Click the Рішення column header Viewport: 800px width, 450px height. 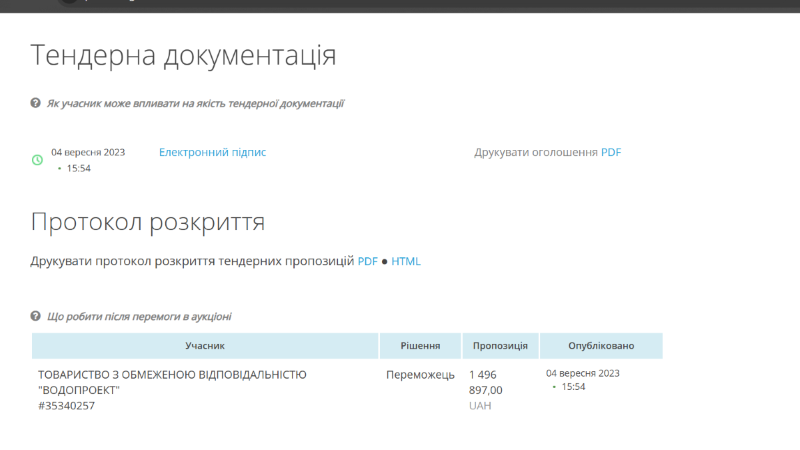(420, 346)
